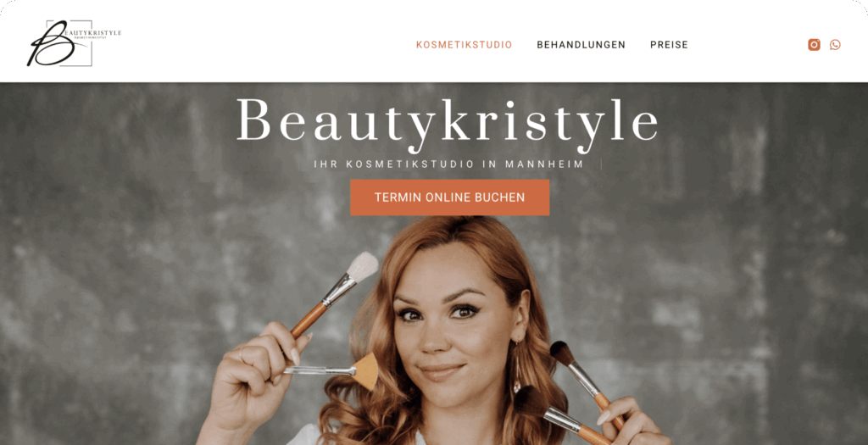Select the Kosmetikstudio navigation item
The image size is (868, 445).
pyautogui.click(x=464, y=45)
